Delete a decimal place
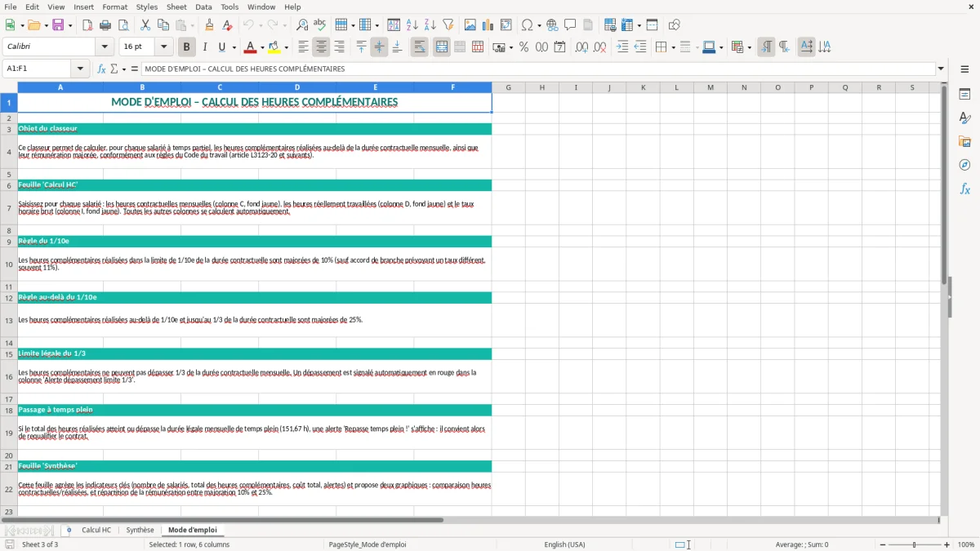Image resolution: width=980 pixels, height=551 pixels. [599, 47]
